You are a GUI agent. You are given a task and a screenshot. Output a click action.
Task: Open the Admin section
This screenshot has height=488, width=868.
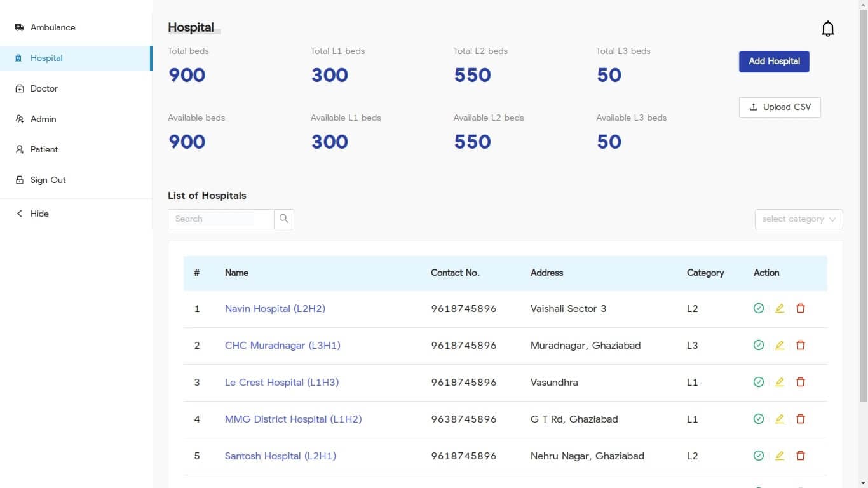click(x=76, y=119)
